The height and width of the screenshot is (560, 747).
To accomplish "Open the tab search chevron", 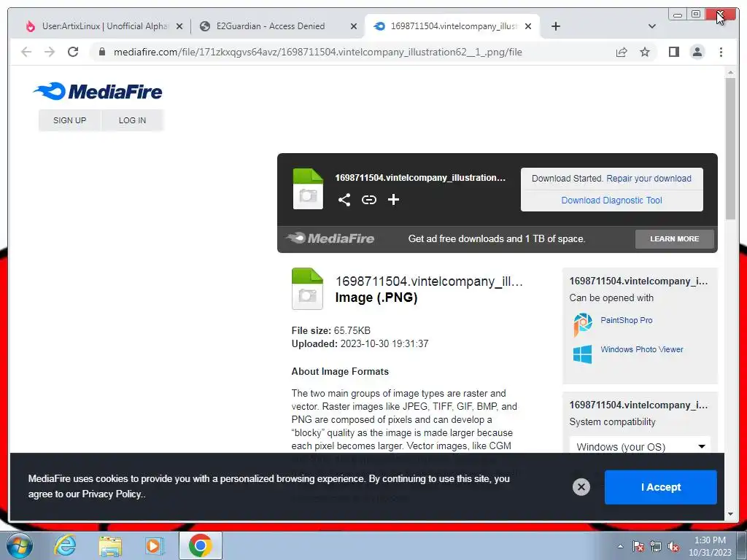I will click(x=651, y=26).
